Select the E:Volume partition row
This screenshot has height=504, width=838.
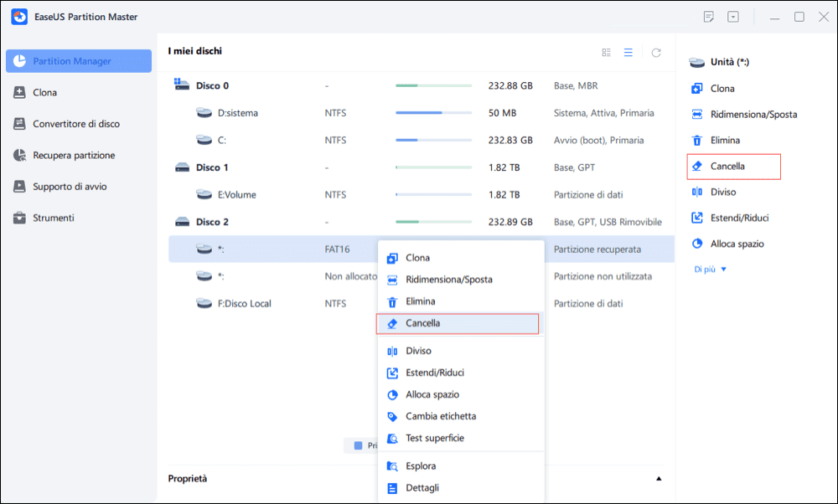[x=422, y=194]
